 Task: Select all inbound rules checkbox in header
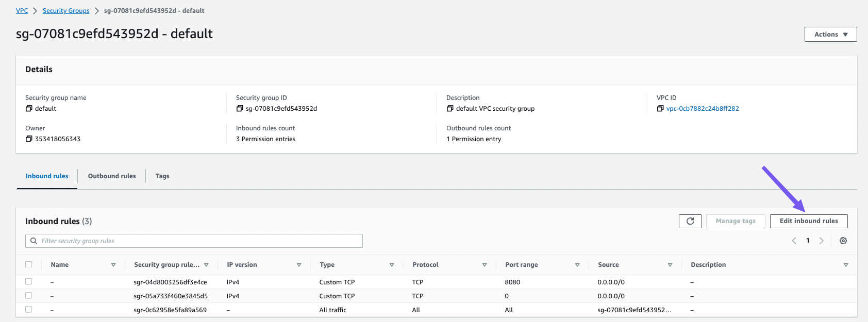coord(29,264)
